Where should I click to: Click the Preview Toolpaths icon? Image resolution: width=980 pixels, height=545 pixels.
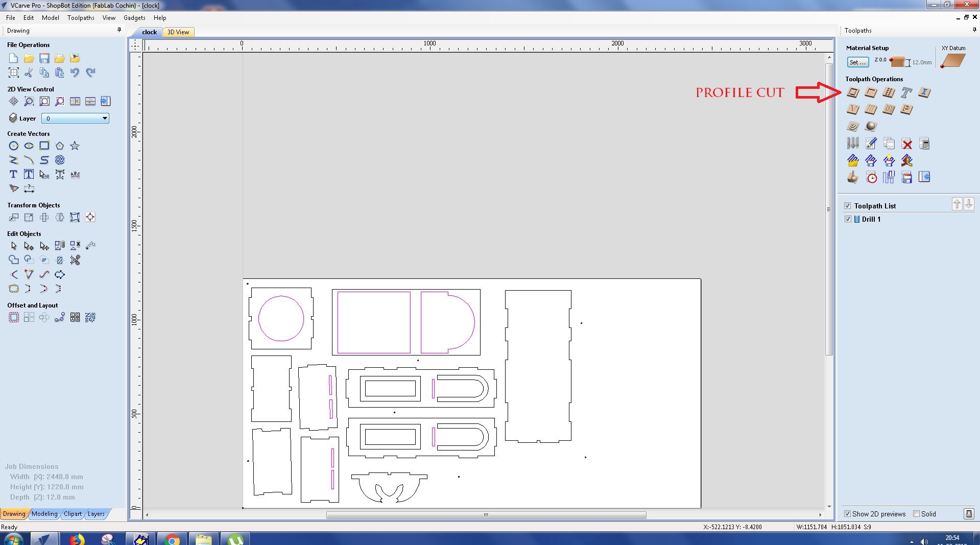tap(853, 177)
